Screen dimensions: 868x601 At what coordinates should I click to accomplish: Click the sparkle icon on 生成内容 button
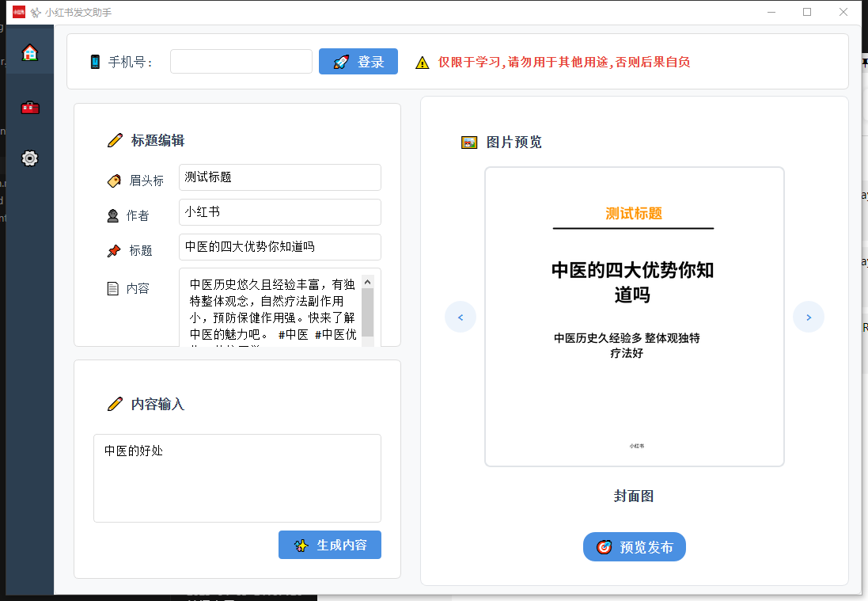301,545
